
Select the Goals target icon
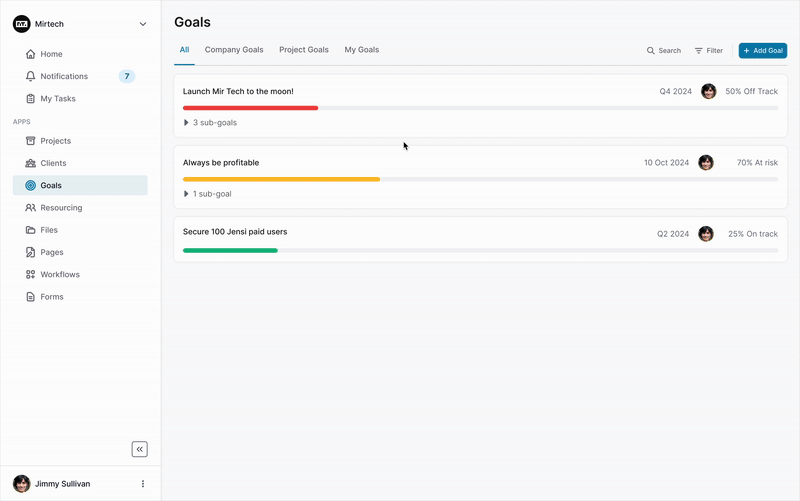click(31, 185)
